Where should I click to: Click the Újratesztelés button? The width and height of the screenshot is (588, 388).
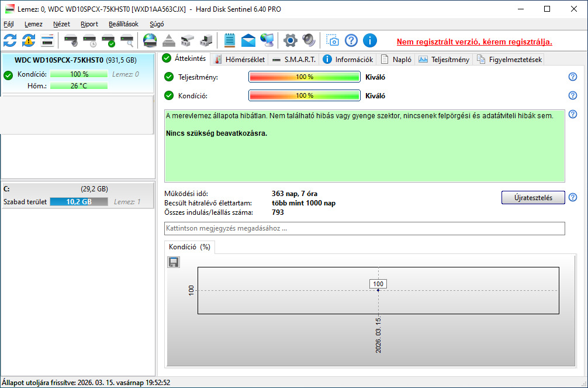(x=533, y=198)
